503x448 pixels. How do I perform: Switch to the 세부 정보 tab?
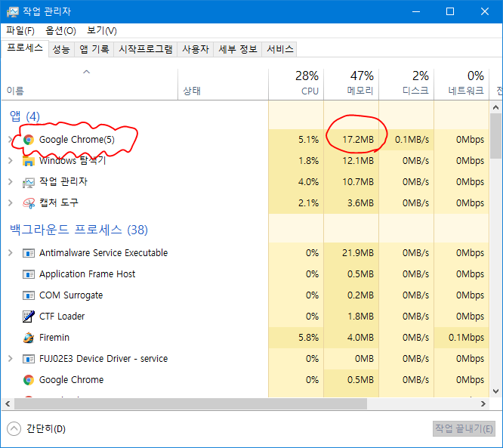[x=238, y=49]
